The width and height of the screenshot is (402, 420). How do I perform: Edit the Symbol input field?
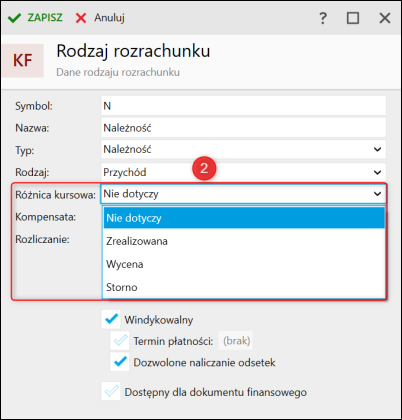tap(243, 106)
